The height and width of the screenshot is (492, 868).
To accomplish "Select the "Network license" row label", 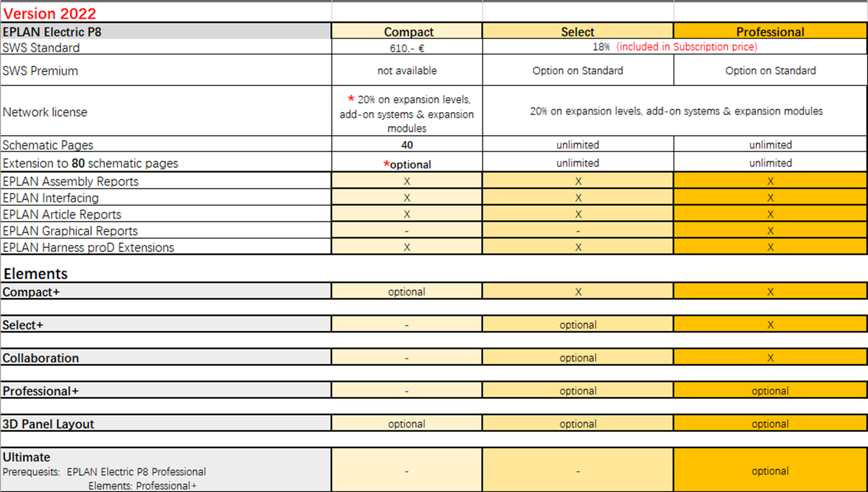I will pos(45,112).
